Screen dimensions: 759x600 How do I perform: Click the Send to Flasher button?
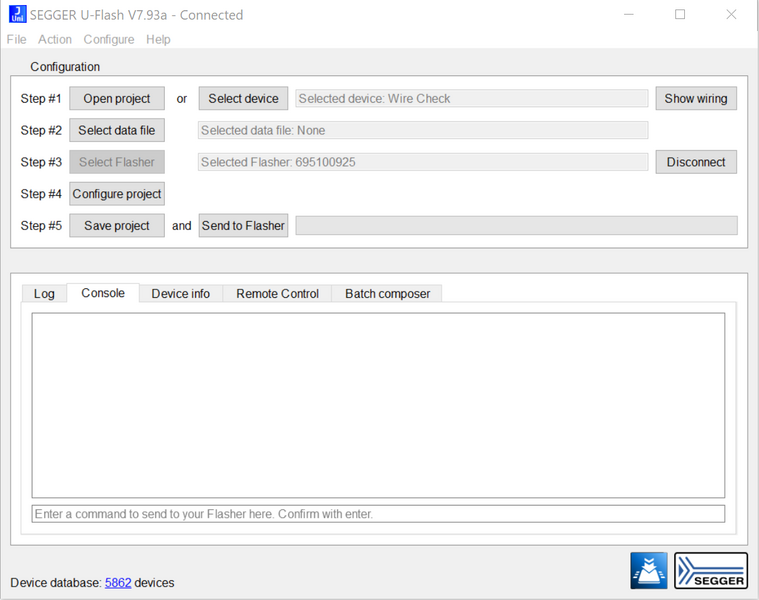(243, 225)
